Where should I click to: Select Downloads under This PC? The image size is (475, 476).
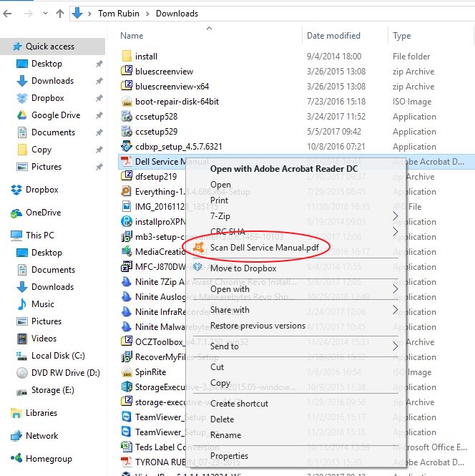coord(52,286)
